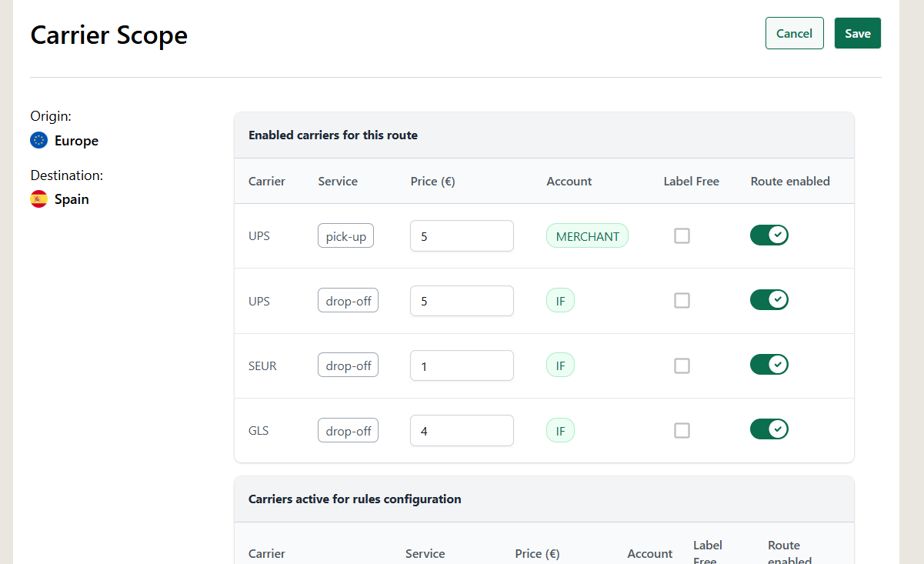Turn off SEUR route enabled switch
924x564 pixels.
(769, 365)
